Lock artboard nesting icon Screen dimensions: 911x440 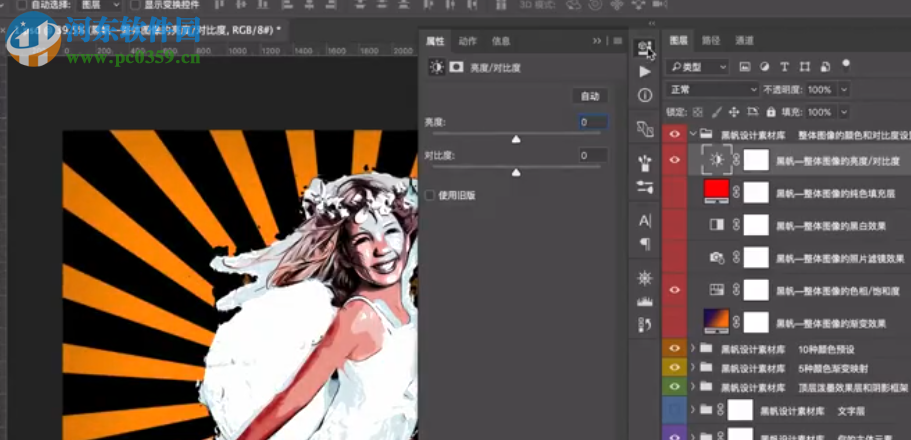tap(752, 112)
